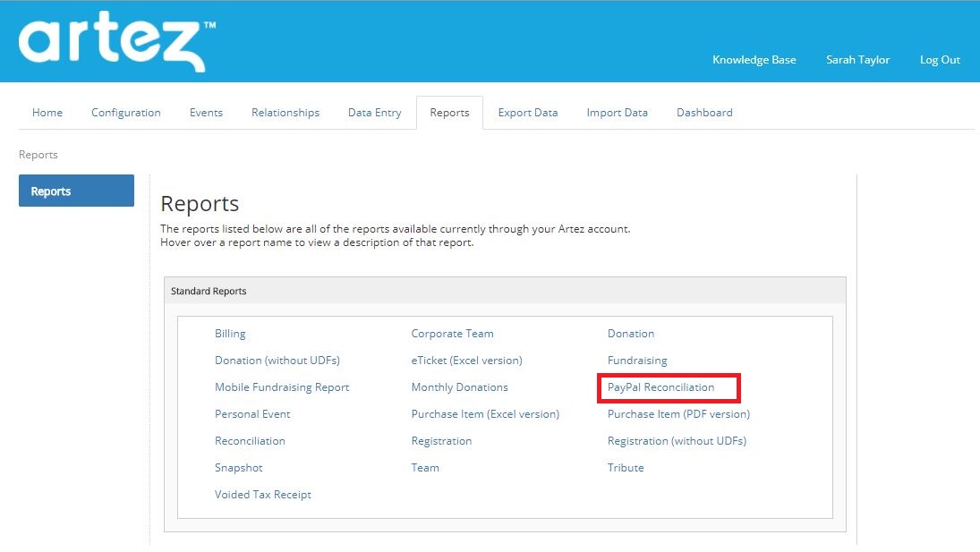Open the Billing report
The image size is (980, 552).
coord(230,334)
